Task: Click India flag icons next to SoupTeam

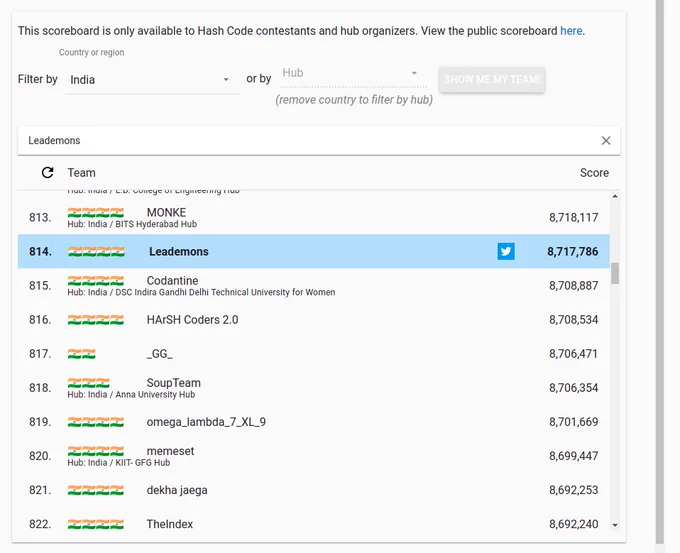Action: [x=88, y=383]
